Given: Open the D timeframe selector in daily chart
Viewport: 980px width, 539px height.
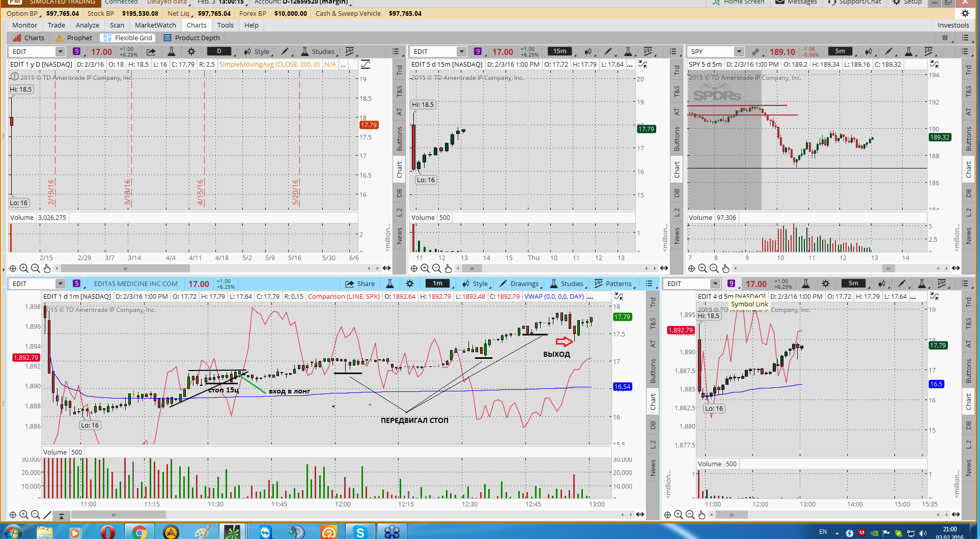Looking at the screenshot, I should tap(219, 51).
